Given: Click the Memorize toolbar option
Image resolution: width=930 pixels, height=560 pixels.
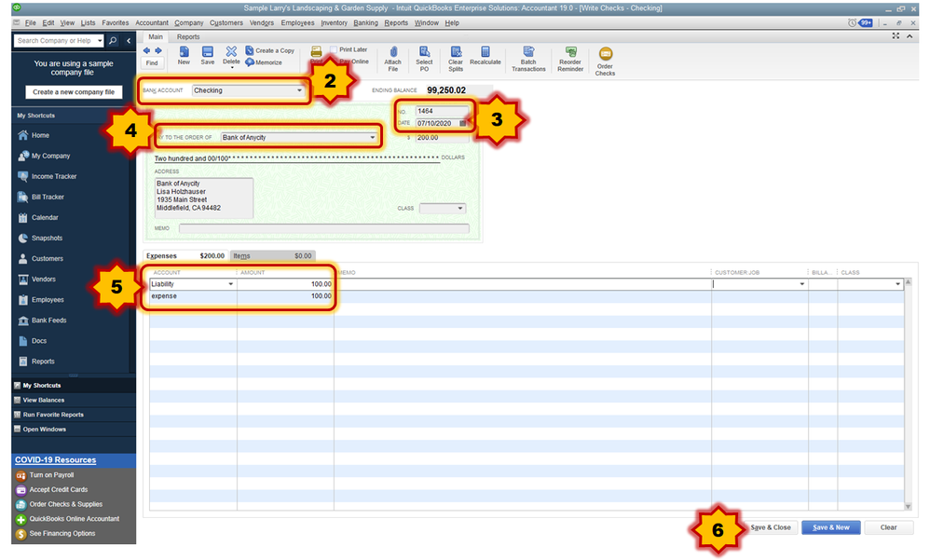Looking at the screenshot, I should (264, 62).
